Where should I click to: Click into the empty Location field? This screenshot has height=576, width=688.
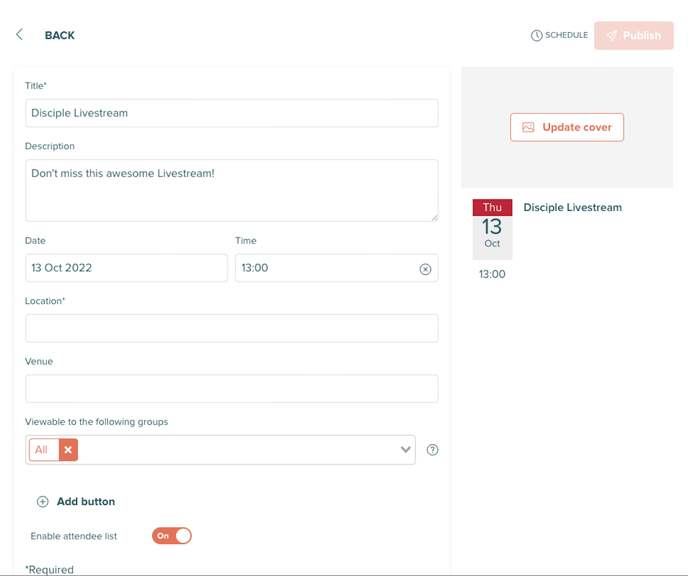[x=232, y=328]
